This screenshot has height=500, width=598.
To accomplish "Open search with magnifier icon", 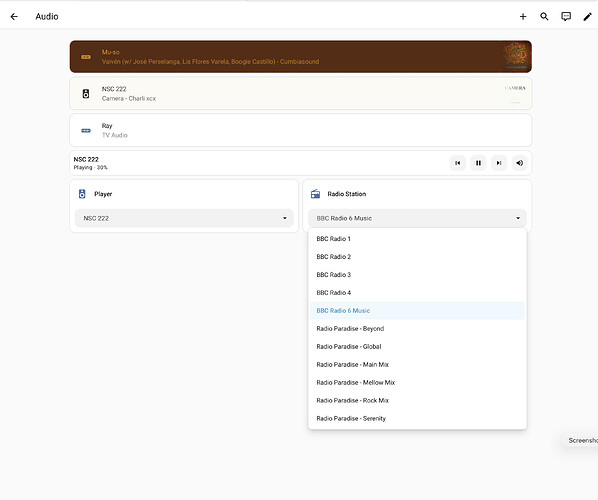I will tap(544, 16).
